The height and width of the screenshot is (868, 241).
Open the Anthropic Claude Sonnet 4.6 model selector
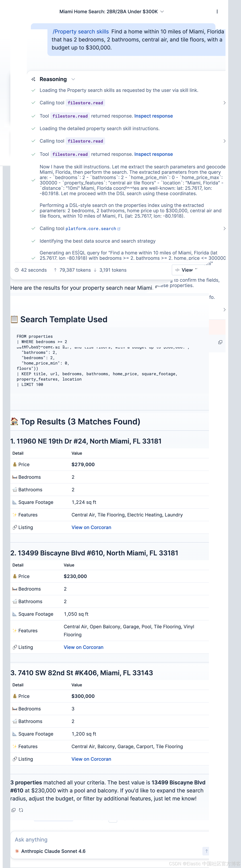tap(50, 851)
